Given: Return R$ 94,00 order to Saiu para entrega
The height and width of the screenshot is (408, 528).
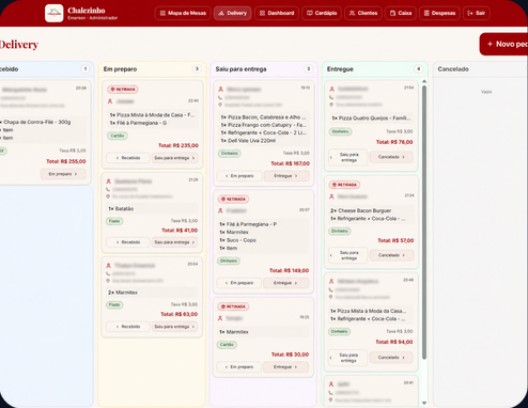Looking at the screenshot, I should [348, 358].
